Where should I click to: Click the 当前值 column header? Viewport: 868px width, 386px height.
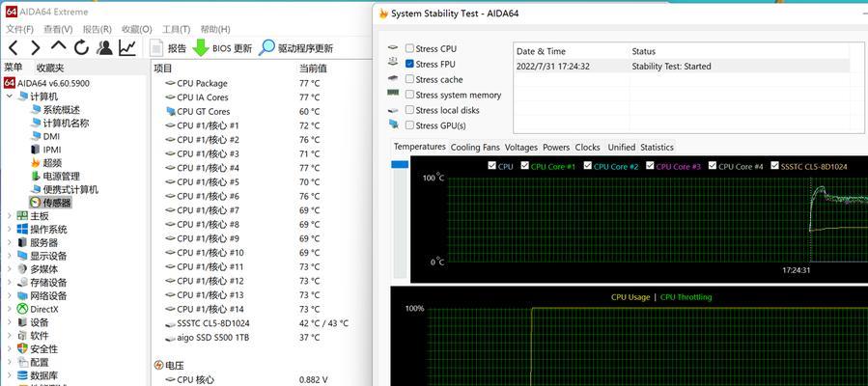pyautogui.click(x=313, y=69)
